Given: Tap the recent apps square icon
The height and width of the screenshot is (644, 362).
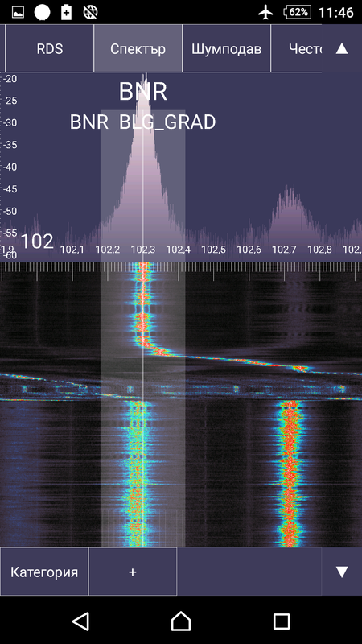Looking at the screenshot, I should pos(282,621).
